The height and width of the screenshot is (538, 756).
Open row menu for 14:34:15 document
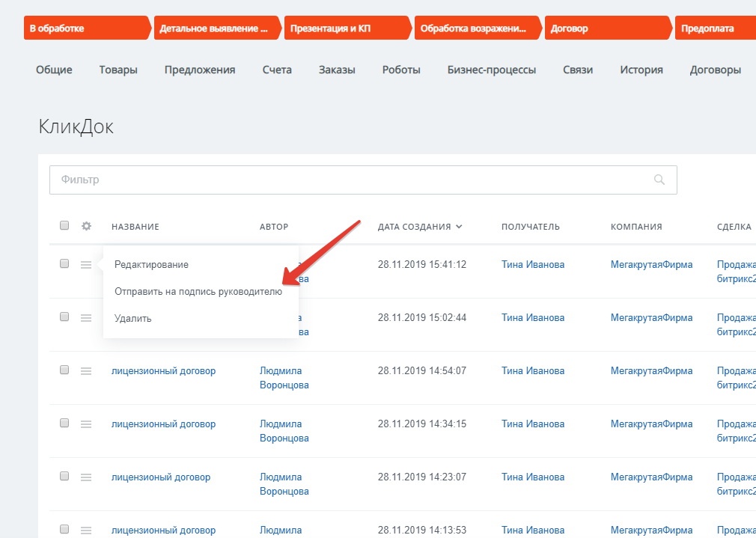[x=86, y=424]
